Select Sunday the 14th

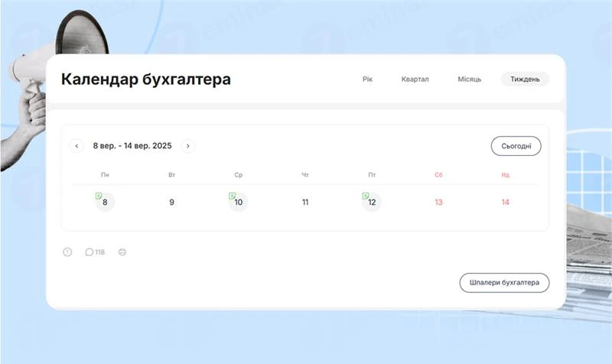(506, 202)
